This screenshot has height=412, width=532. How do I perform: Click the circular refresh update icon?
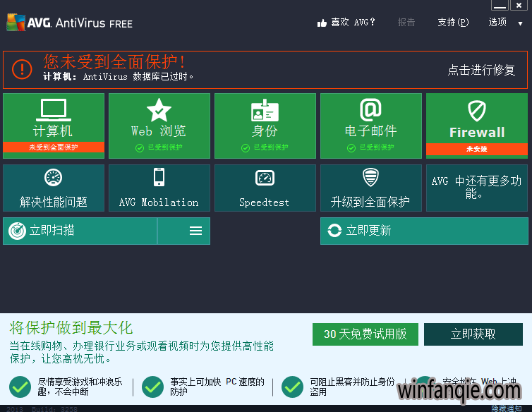tap(334, 231)
